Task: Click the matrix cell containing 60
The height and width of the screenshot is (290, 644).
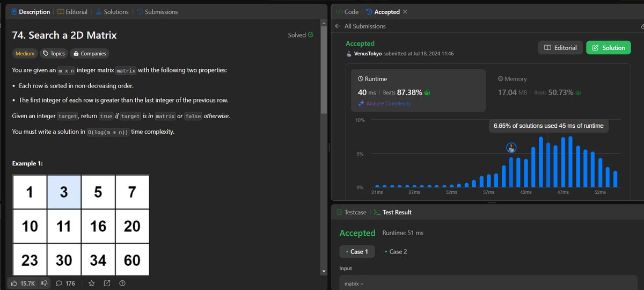Action: pyautogui.click(x=132, y=260)
